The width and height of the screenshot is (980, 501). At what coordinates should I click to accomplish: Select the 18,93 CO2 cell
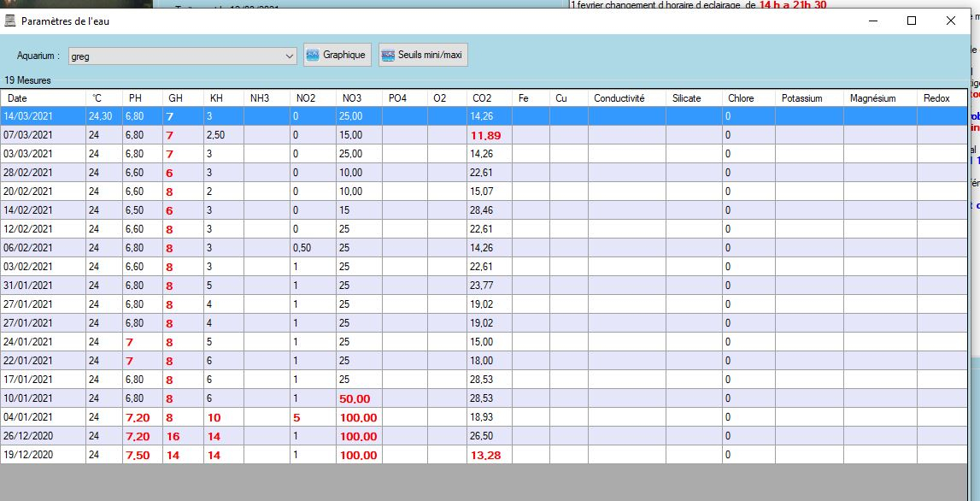490,416
